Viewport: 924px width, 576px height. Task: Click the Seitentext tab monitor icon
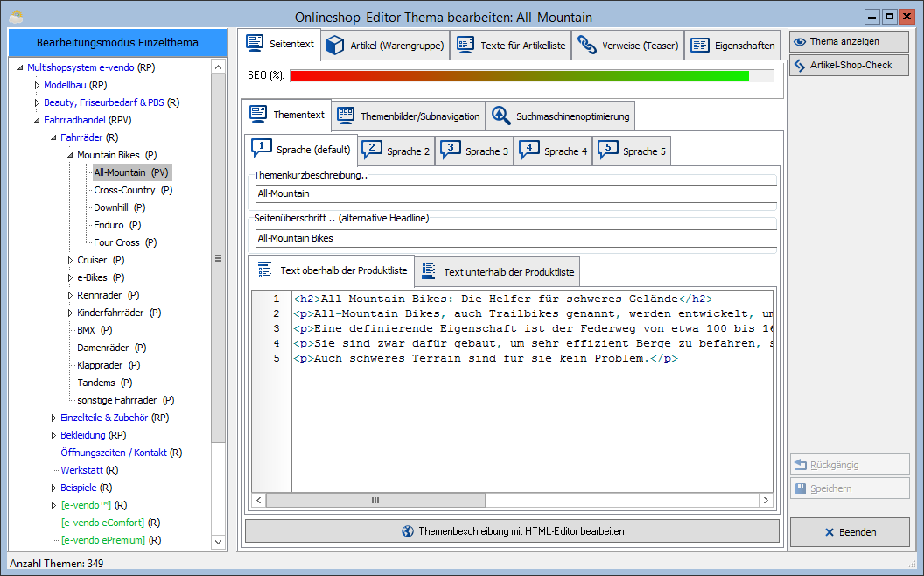click(255, 43)
